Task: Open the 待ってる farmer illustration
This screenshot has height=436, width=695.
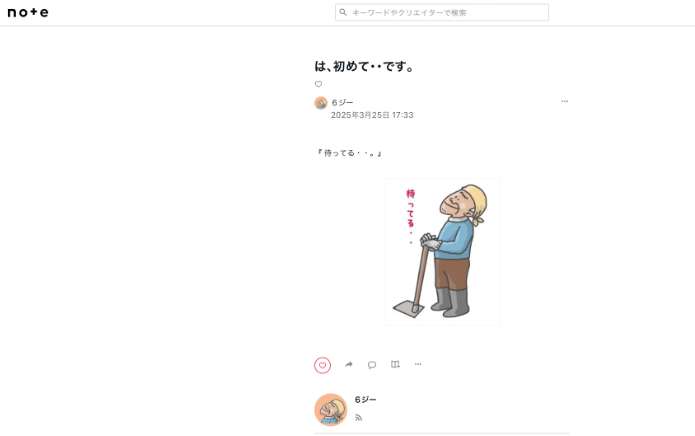Action: coord(442,251)
